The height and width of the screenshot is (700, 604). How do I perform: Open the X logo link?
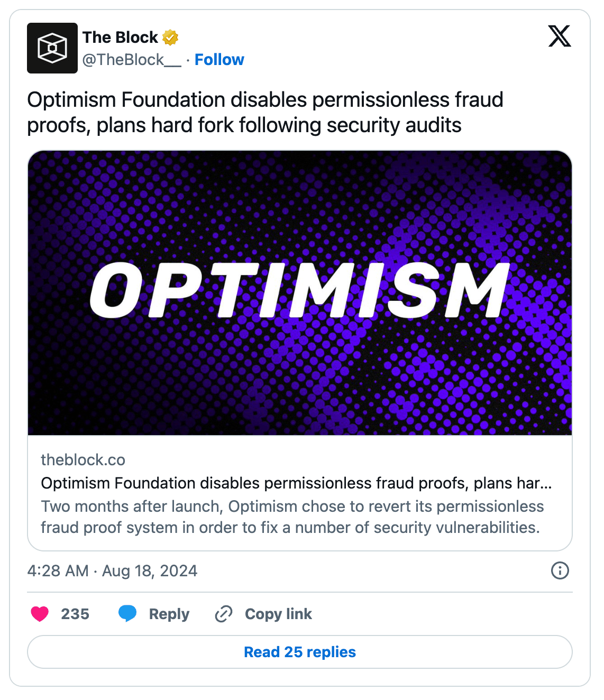coord(559,36)
